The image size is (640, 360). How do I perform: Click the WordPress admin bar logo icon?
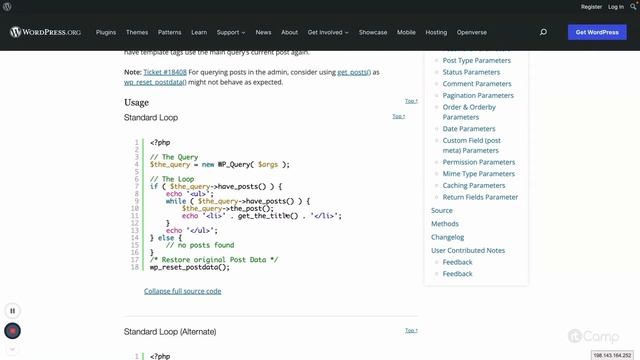click(x=7, y=7)
